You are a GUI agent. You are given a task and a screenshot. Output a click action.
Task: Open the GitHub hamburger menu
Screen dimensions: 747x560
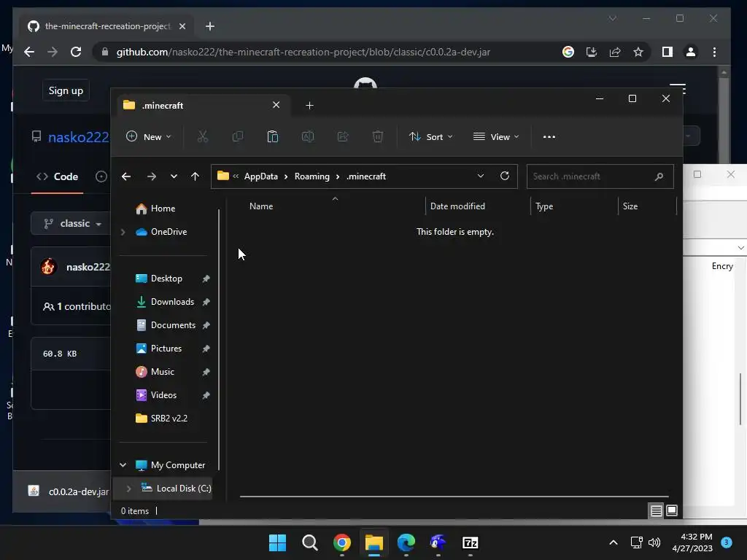tap(678, 88)
